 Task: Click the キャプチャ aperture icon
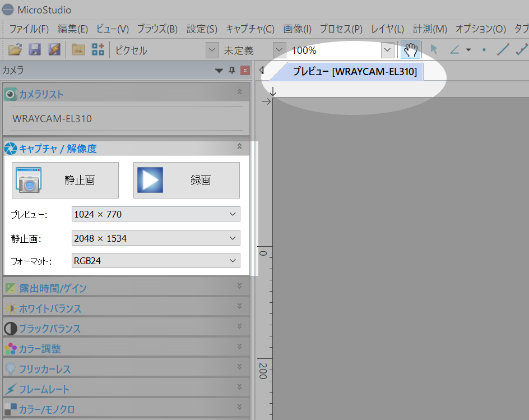[11, 149]
